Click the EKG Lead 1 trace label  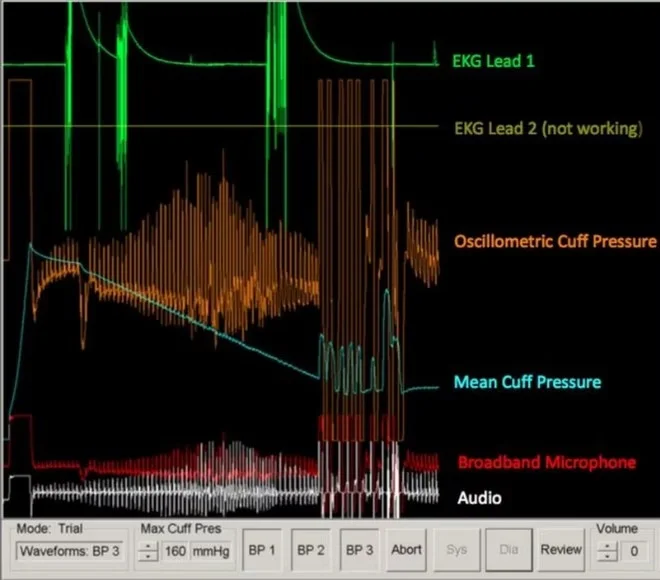tap(494, 61)
